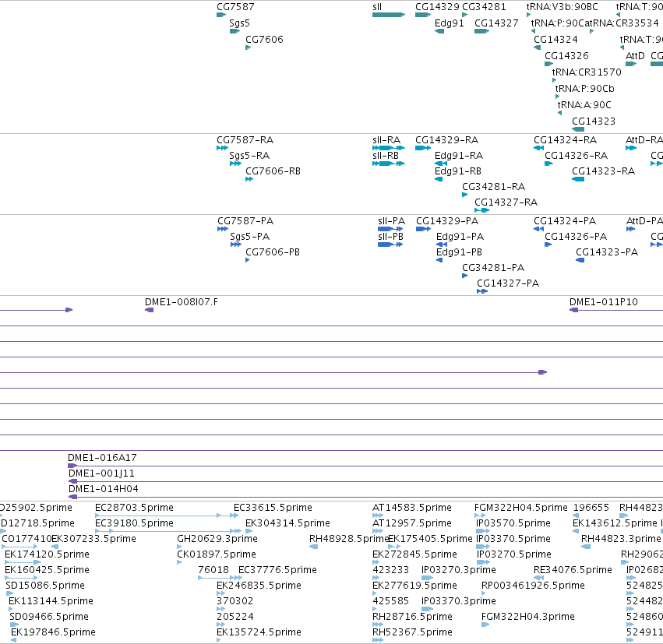Select the EK277619.5prime EST label
This screenshot has height=644, width=663.
(x=414, y=586)
